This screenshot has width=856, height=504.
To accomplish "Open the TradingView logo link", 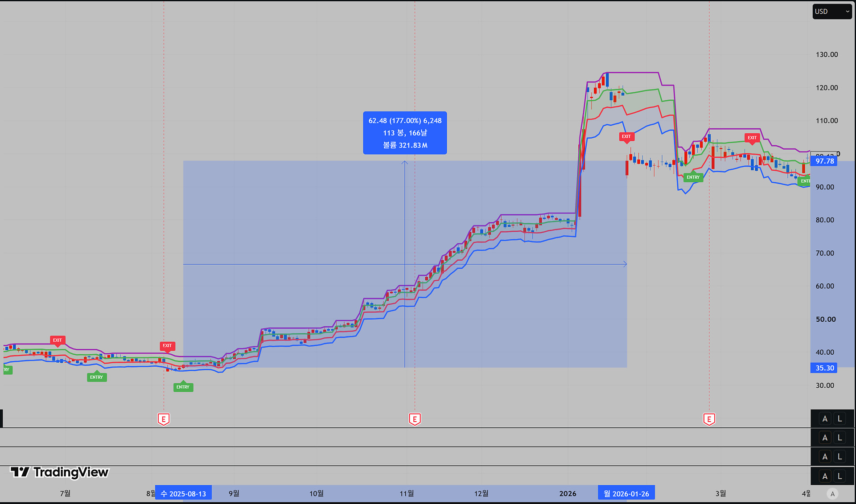I will (x=60, y=472).
